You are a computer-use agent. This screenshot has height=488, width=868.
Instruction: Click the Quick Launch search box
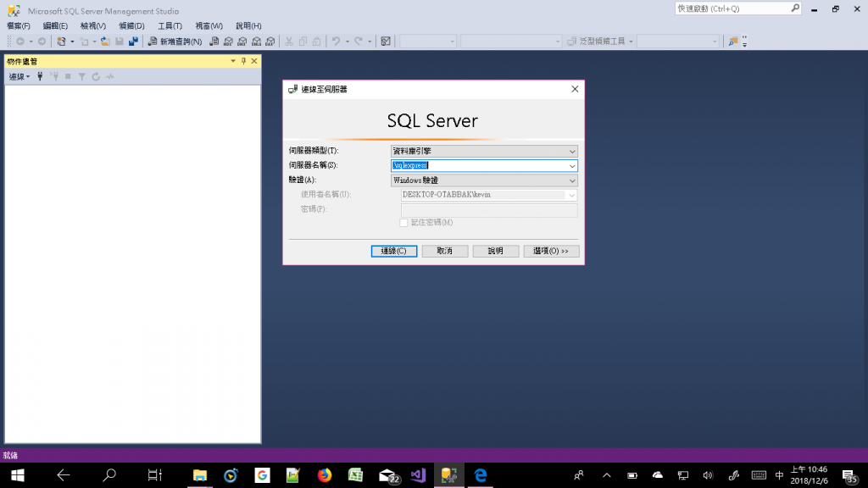coord(738,8)
